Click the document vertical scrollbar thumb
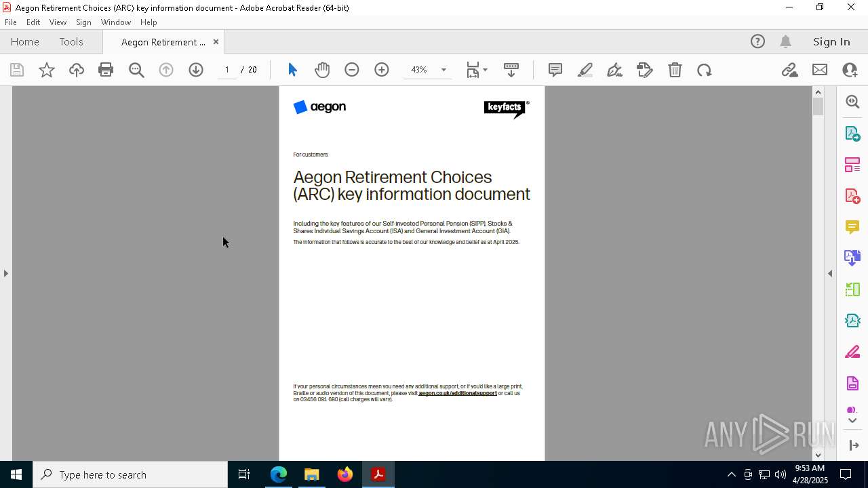868x488 pixels. click(x=818, y=106)
